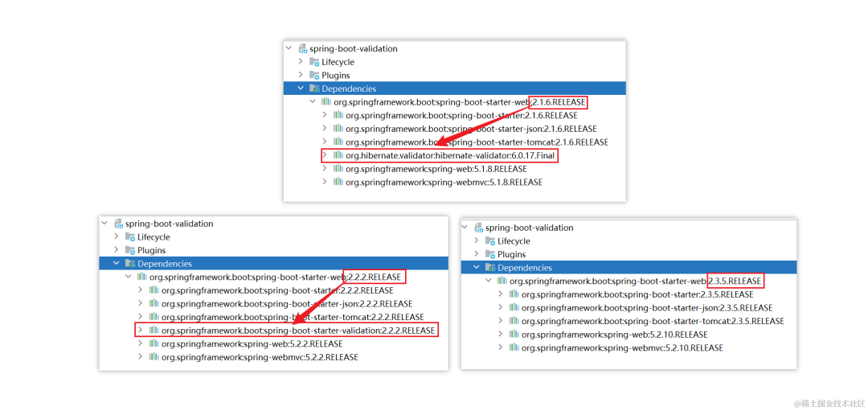Click the library icon beside spring-webmvc:5.1.8.RELEASE

coord(338,183)
